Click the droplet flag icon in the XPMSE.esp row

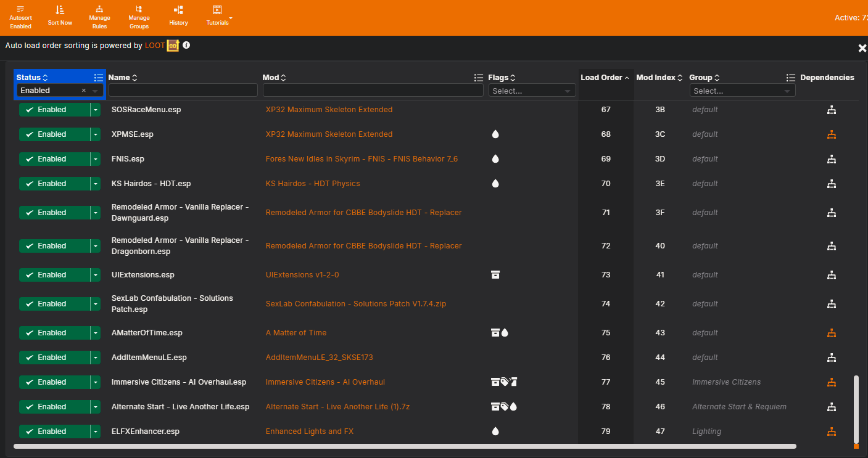coord(495,134)
